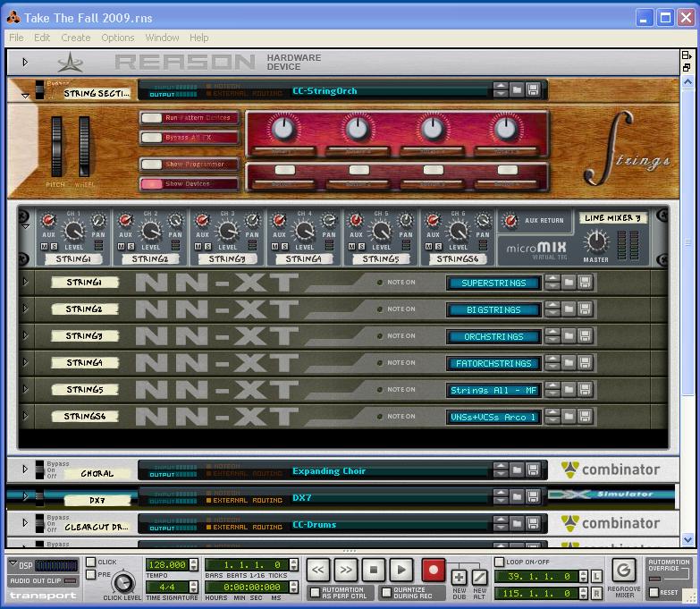Click detach rack window icon
Image resolution: width=700 pixels, height=609 pixels.
pyautogui.click(x=687, y=67)
